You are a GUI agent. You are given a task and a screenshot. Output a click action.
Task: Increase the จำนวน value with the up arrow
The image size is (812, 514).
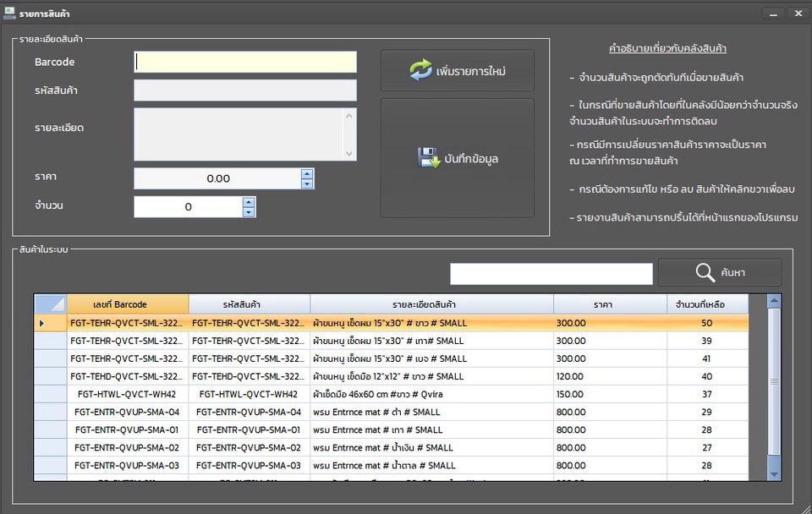[x=248, y=202]
